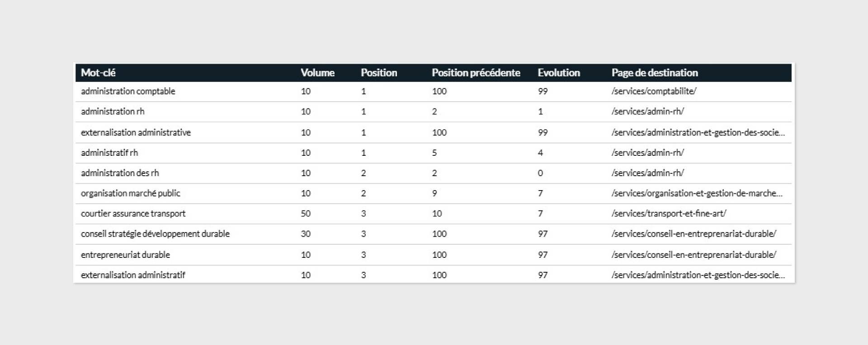Select the administration comptable keyword

(128, 91)
